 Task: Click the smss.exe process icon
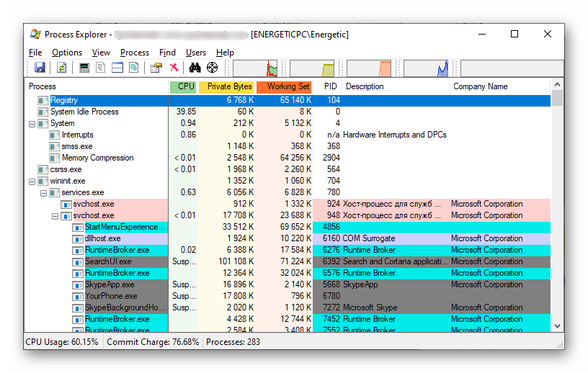pyautogui.click(x=54, y=147)
